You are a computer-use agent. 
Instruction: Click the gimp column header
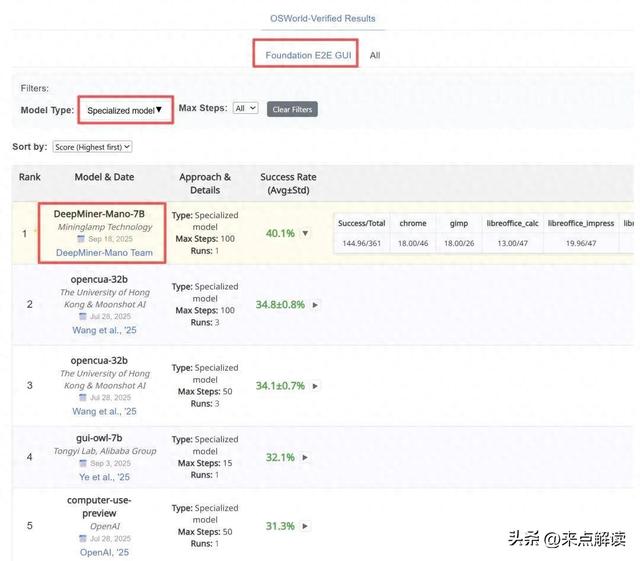point(459,223)
